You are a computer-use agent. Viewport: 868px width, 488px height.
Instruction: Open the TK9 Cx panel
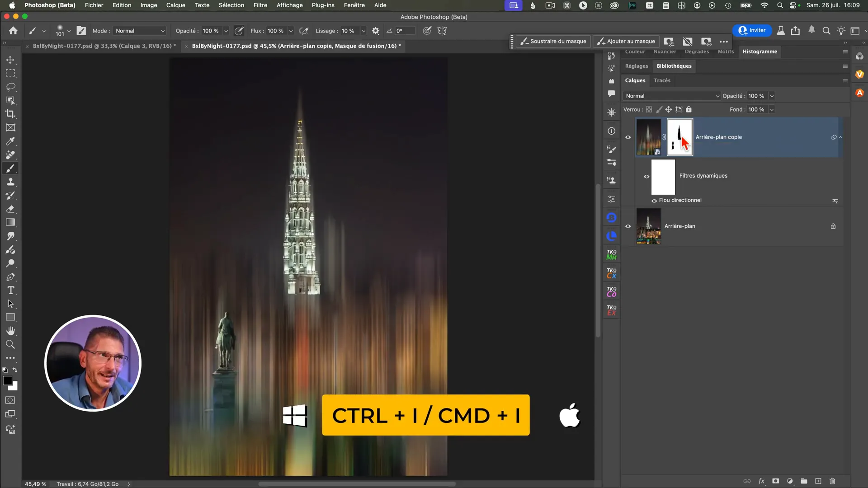[611, 273]
